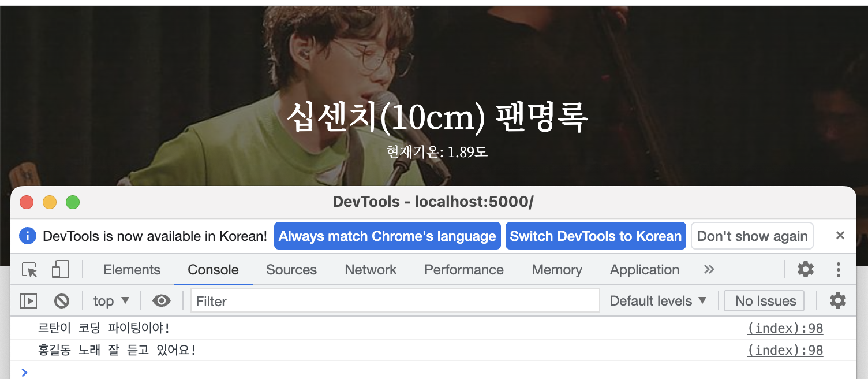868x379 pixels.
Task: Open DevTools settings gear in tab bar
Action: pos(805,269)
